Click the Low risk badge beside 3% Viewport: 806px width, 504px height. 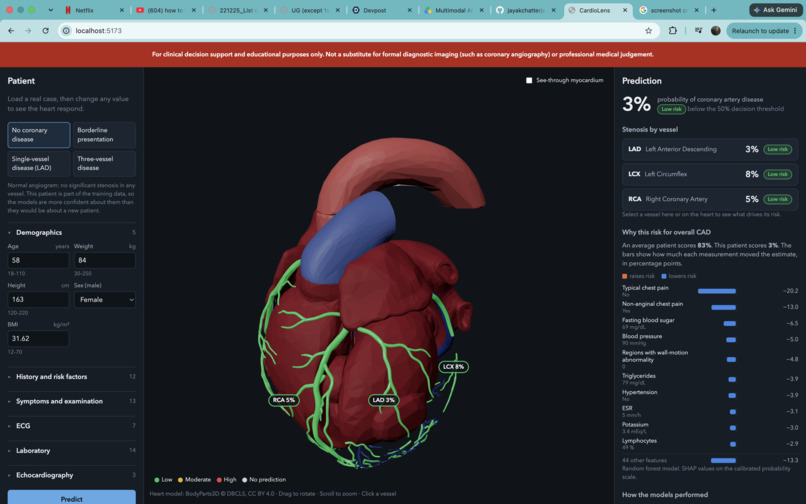click(x=671, y=109)
